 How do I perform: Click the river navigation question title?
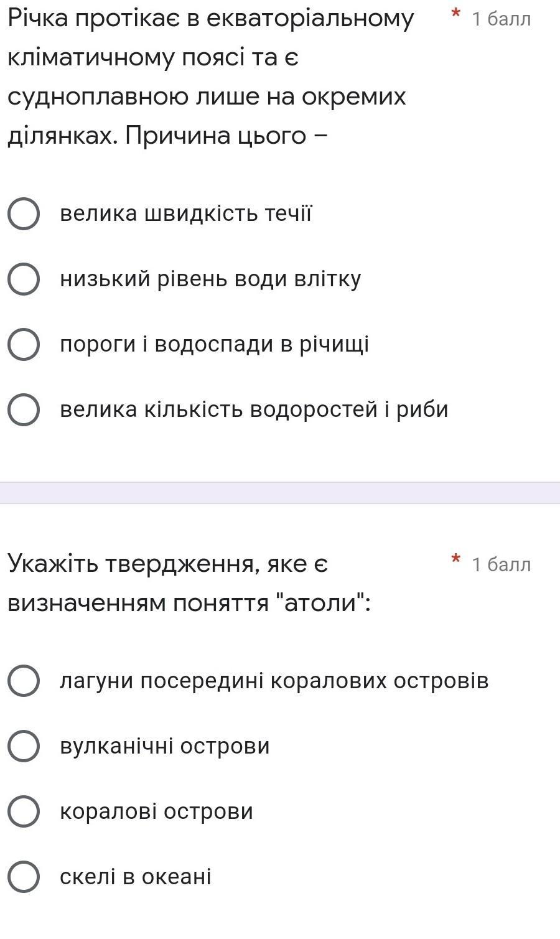click(209, 77)
